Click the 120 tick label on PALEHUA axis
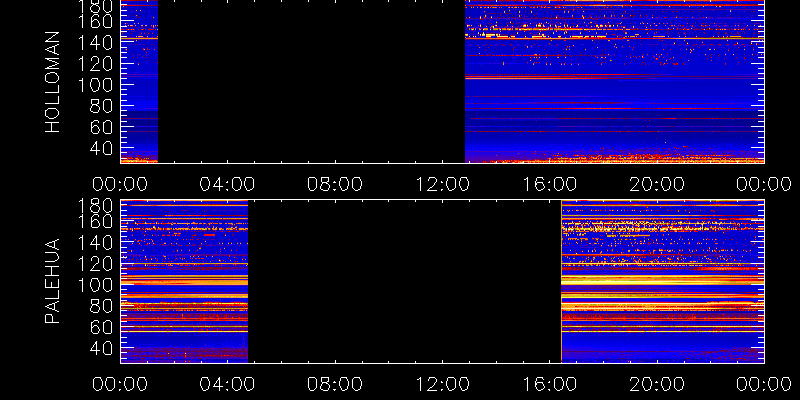Screen dimensions: 800x400 point(96,264)
